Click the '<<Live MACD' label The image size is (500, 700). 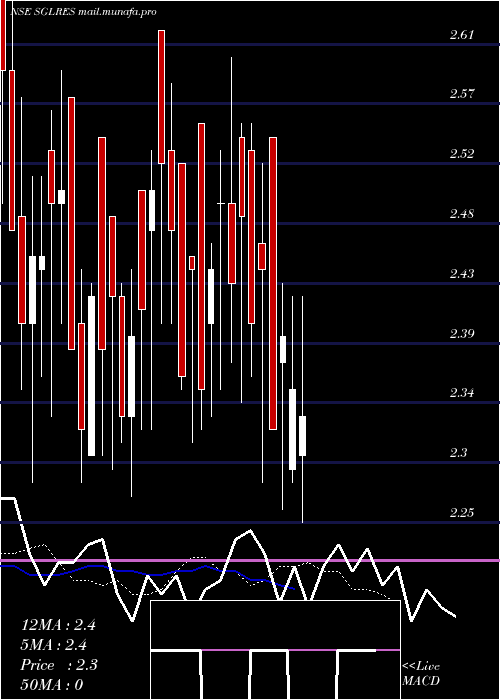[x=421, y=674]
